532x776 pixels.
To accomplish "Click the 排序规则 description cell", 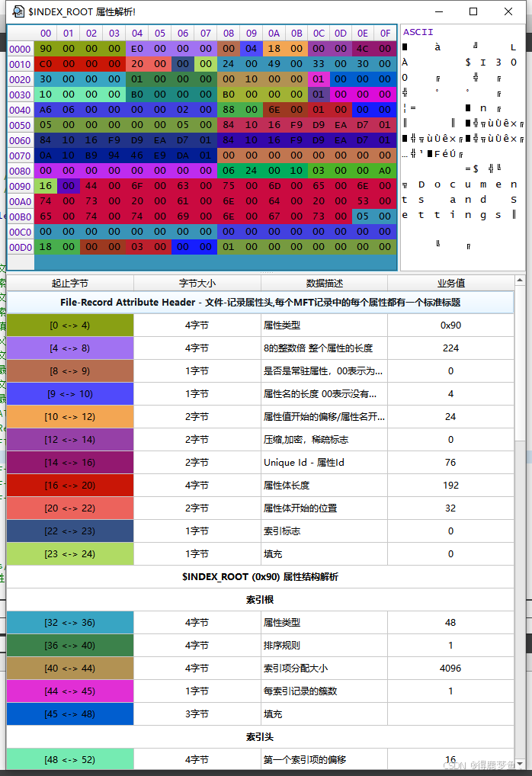I will point(324,646).
